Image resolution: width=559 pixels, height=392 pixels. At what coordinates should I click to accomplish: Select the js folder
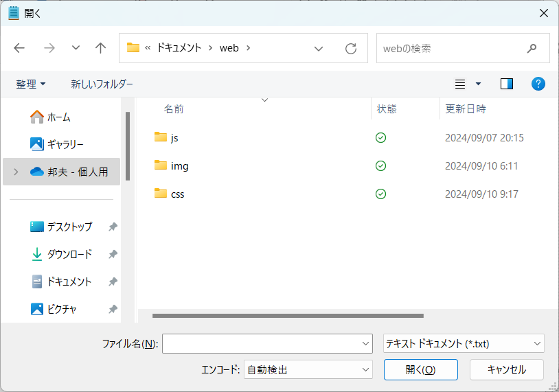pos(174,137)
